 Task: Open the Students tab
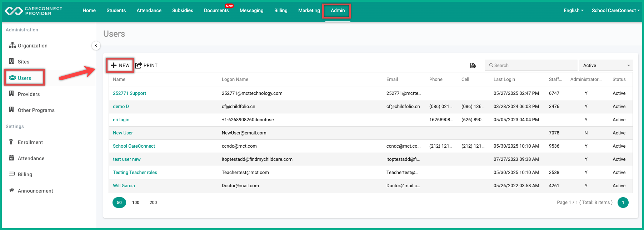pyautogui.click(x=116, y=10)
